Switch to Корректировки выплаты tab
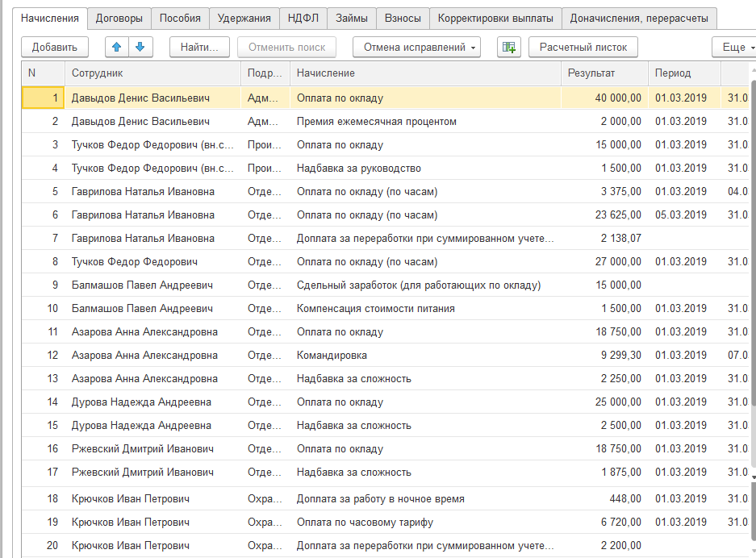The height and width of the screenshot is (558, 756). click(495, 18)
